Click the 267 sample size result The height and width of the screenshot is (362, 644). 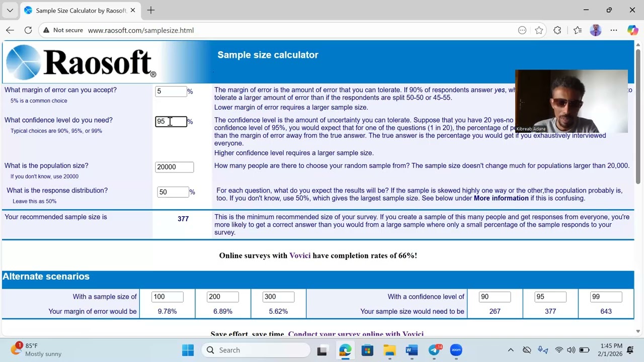click(x=495, y=311)
